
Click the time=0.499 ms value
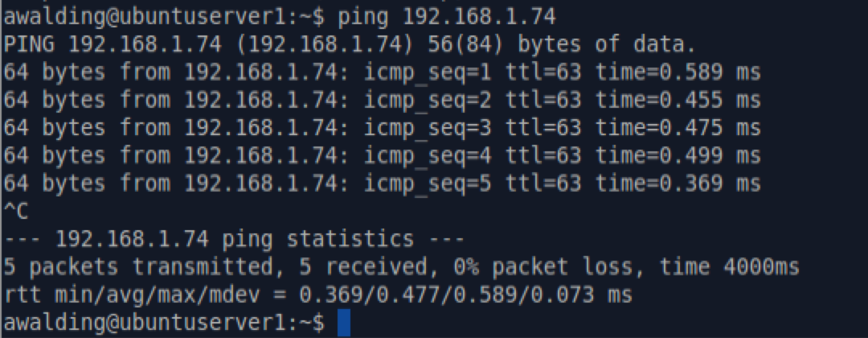point(678,156)
